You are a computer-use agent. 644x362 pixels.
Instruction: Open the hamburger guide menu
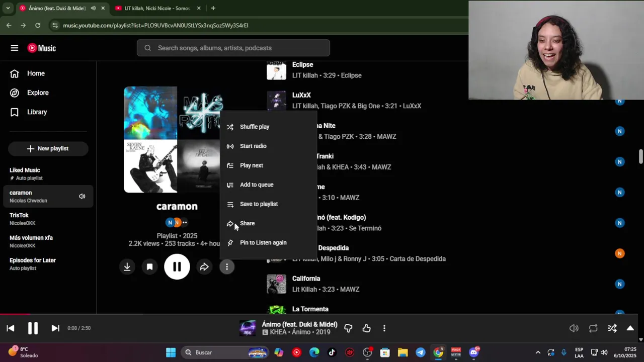coord(15,48)
